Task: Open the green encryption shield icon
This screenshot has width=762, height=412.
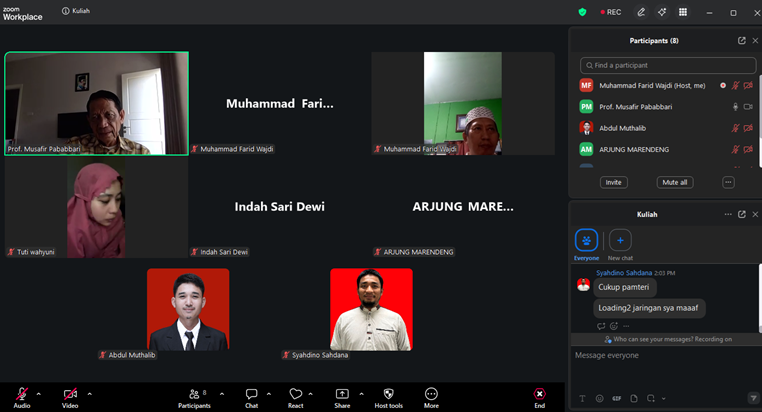Action: click(x=582, y=12)
